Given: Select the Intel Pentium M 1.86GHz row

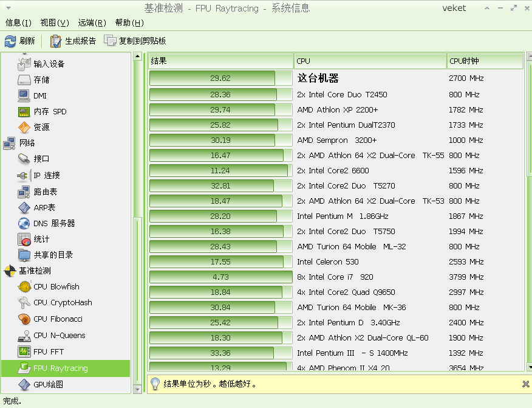Looking at the screenshot, I should click(x=336, y=216).
